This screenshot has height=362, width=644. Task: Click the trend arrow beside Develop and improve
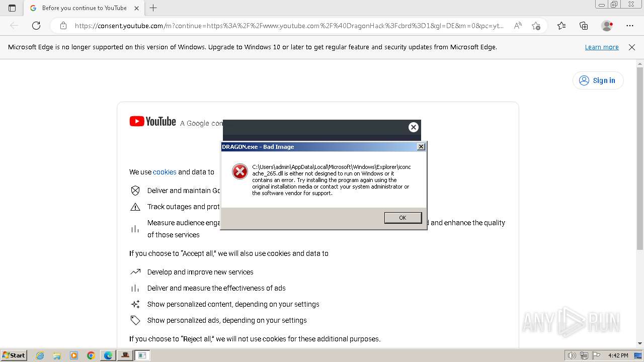(x=135, y=272)
